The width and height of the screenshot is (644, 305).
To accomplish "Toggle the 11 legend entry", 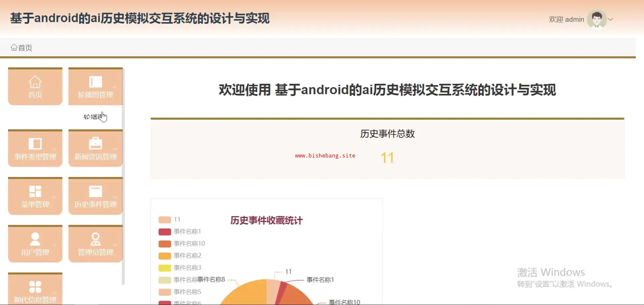I will tap(169, 220).
